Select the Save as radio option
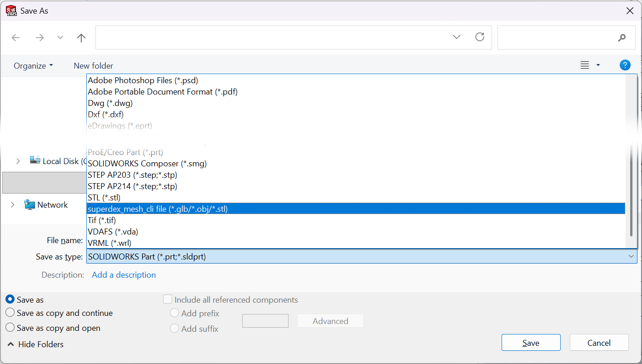Viewport: 642px width, 364px height. (x=10, y=299)
